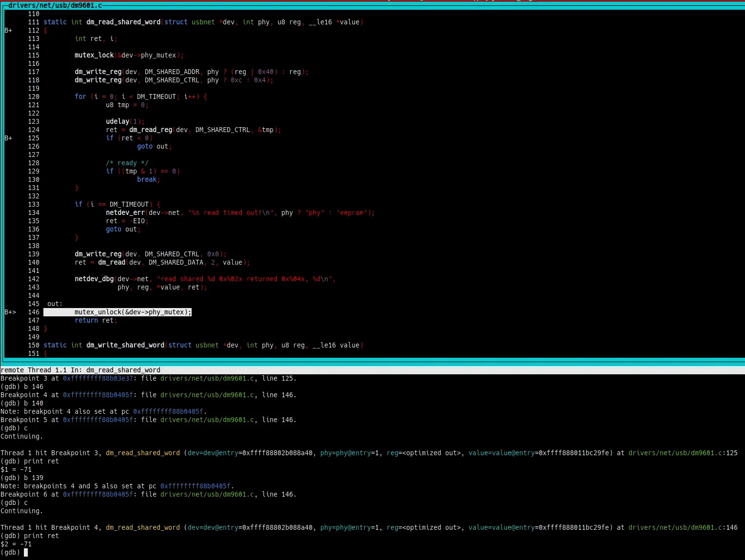Image resolution: width=745 pixels, height=560 pixels.
Task: Click the for loop keyword on line 120
Action: point(80,97)
